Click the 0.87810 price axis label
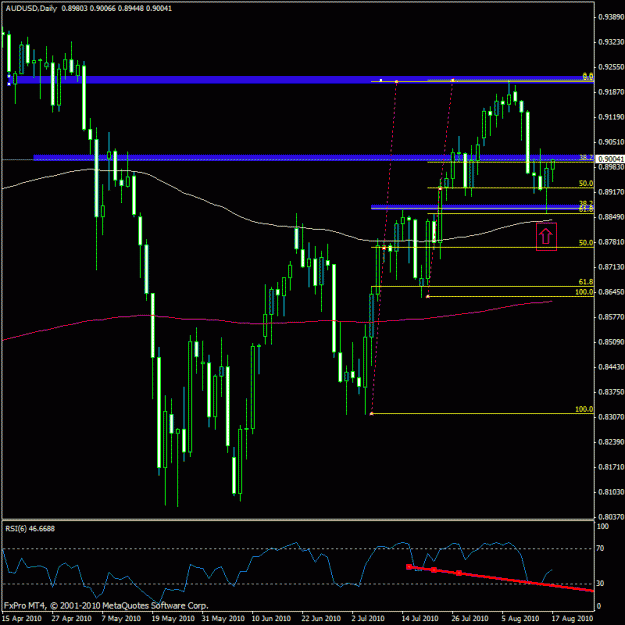The image size is (625, 625). [x=611, y=242]
